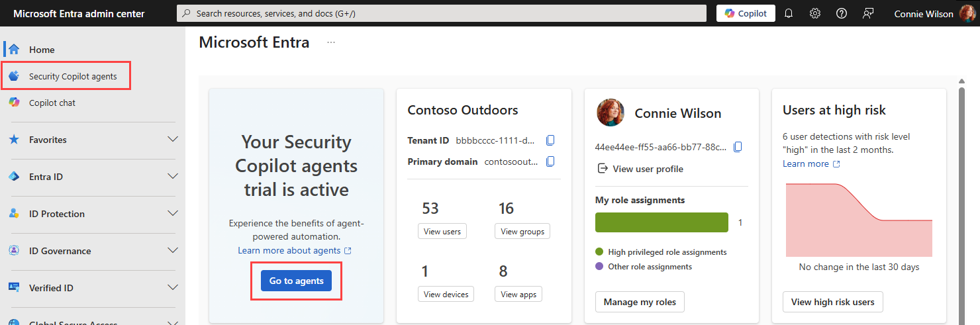
Task: Click the Go to agents button
Action: click(x=297, y=281)
